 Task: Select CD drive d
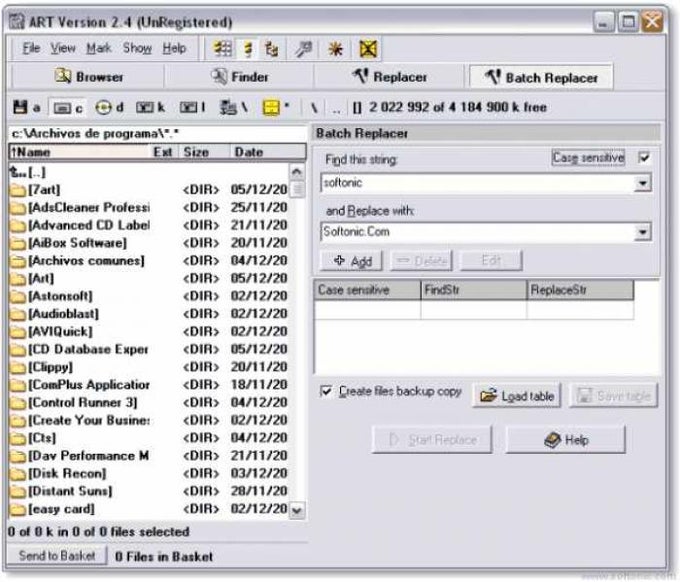(x=109, y=107)
